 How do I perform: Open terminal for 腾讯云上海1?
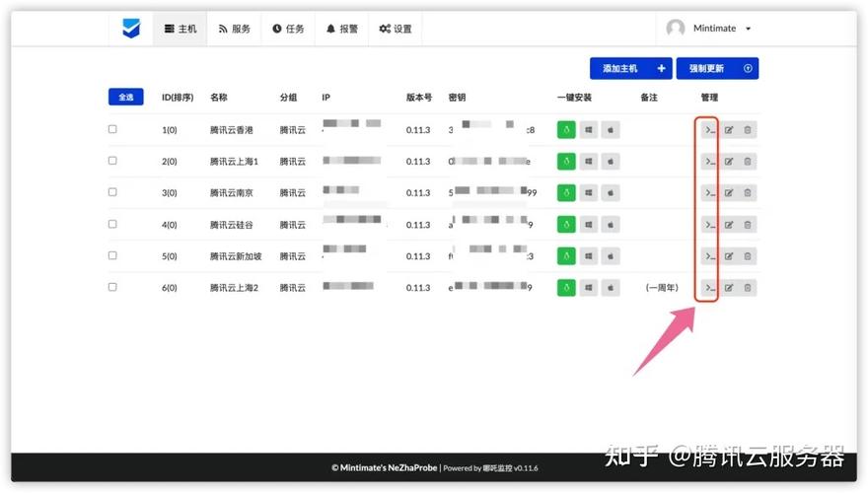(709, 162)
